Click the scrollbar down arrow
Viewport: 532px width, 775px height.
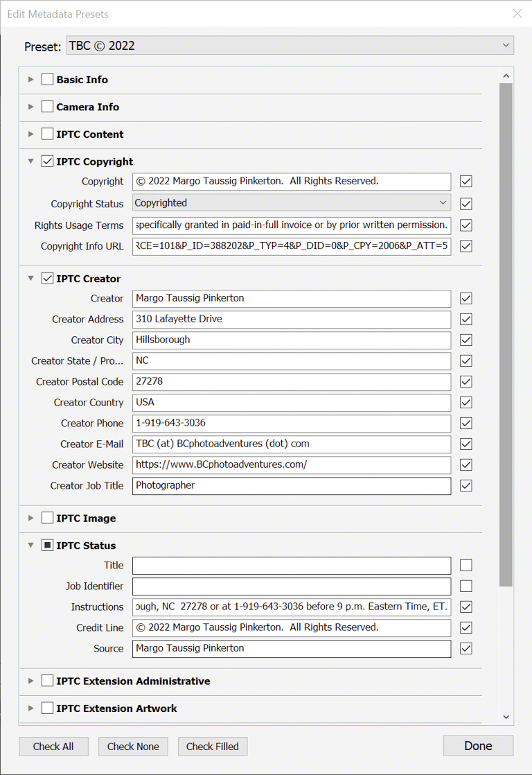click(x=506, y=717)
